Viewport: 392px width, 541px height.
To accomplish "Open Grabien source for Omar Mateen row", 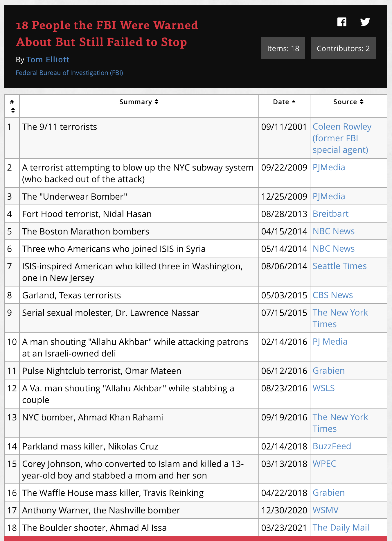I will (329, 371).
